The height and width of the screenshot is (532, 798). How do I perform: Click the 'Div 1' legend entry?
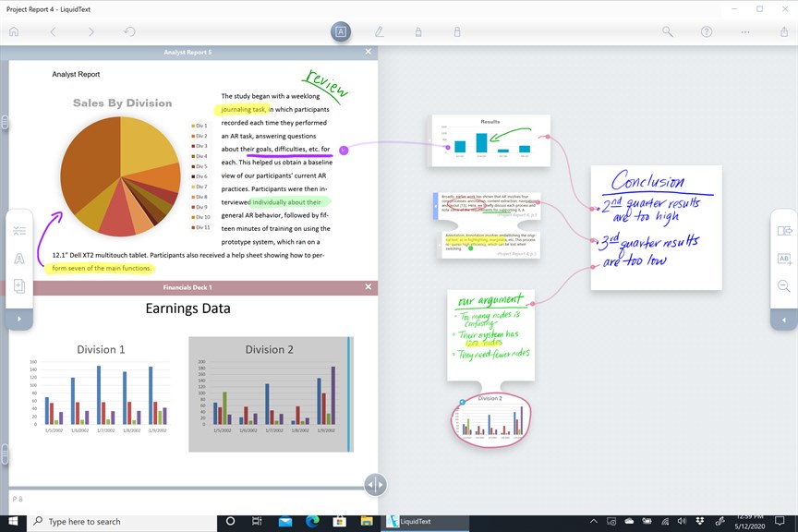tap(199, 126)
